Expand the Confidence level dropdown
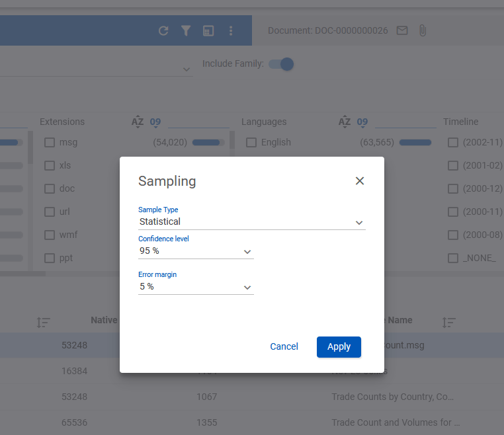The height and width of the screenshot is (435, 504). (196, 251)
